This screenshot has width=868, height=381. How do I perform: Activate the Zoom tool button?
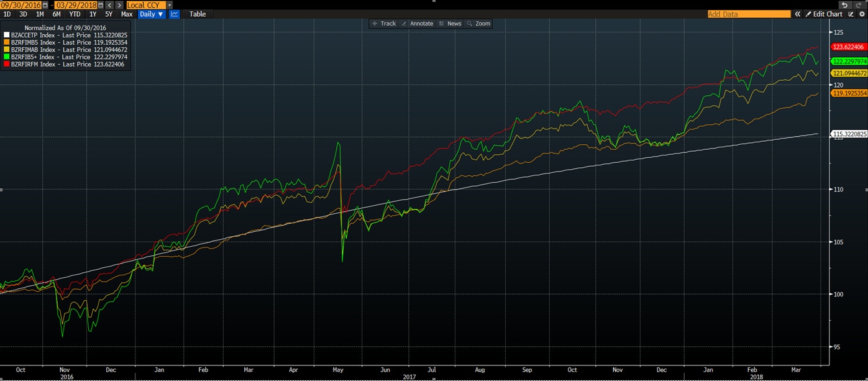click(x=478, y=24)
